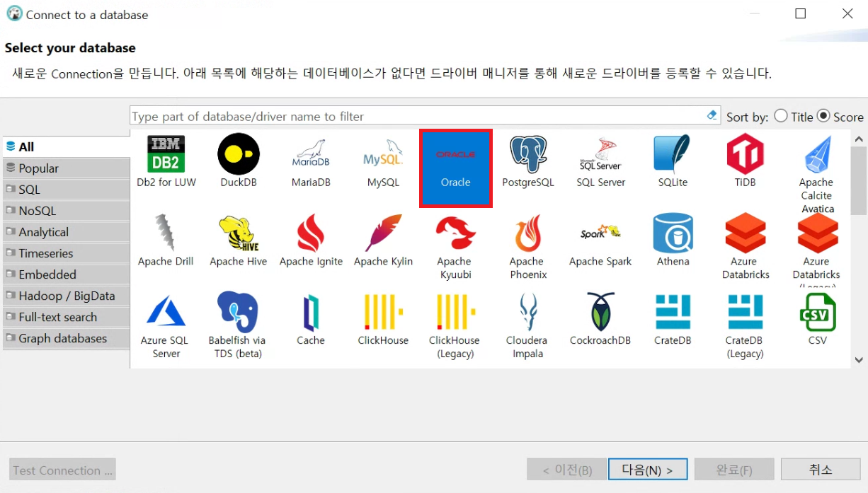Image resolution: width=868 pixels, height=493 pixels.
Task: Select Babelfish via TDS (beta)
Action: click(237, 325)
